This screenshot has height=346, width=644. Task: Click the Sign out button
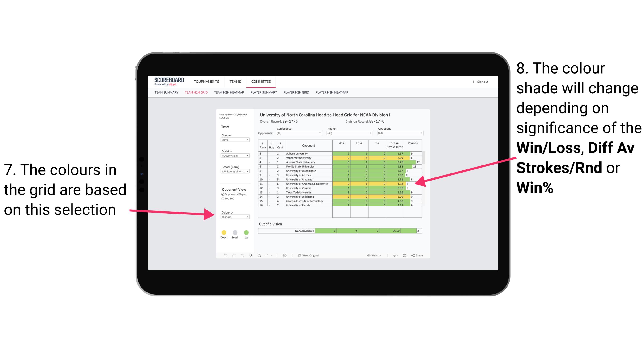click(x=482, y=82)
